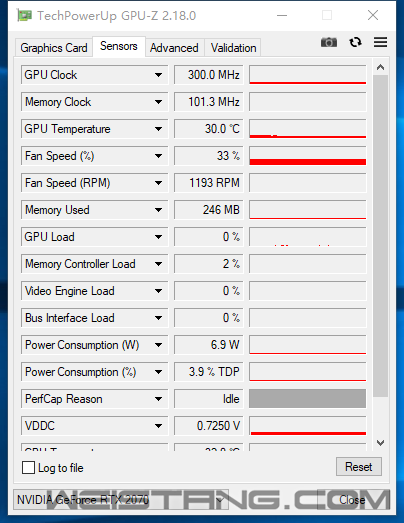Click the Close button at bottom

click(x=352, y=500)
